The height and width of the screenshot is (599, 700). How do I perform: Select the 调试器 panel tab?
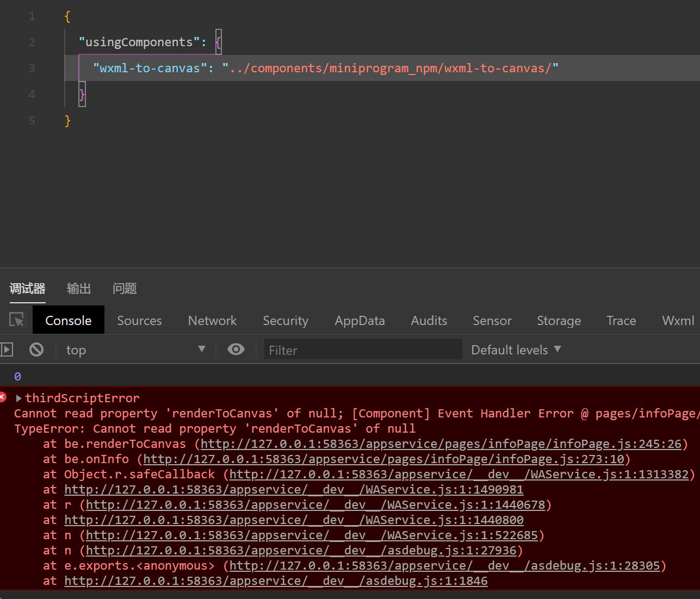(28, 289)
